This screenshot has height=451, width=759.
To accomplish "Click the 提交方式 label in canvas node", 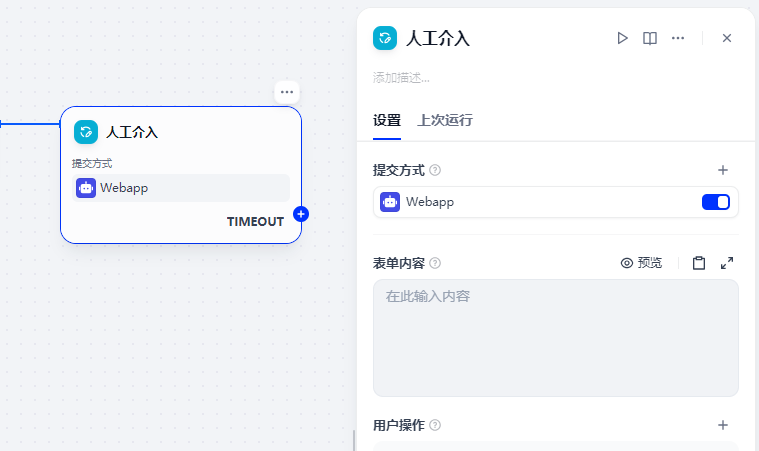I will [x=92, y=164].
